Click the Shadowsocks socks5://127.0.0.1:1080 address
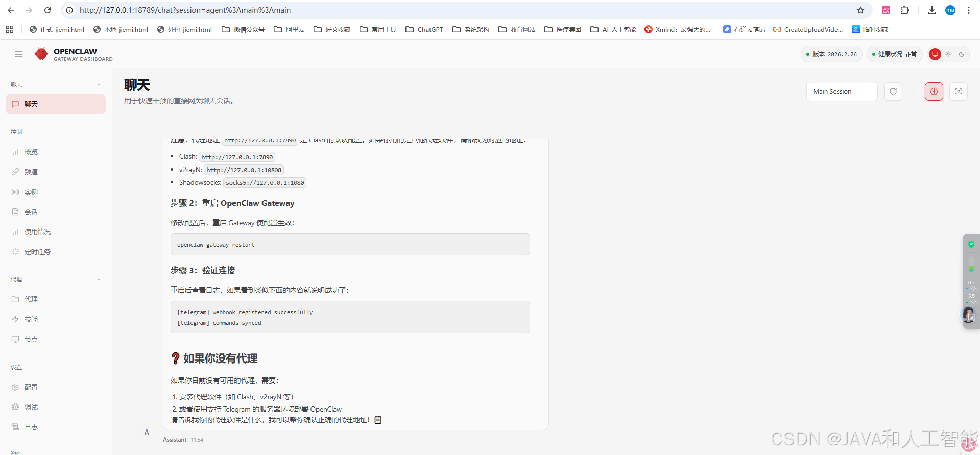The width and height of the screenshot is (980, 455). point(265,183)
